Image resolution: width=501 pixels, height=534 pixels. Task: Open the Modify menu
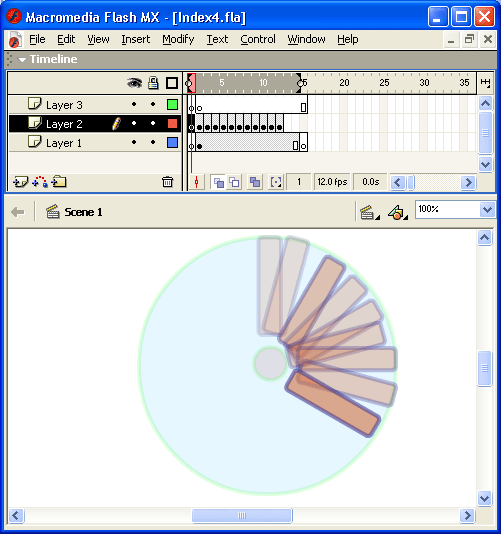pos(178,39)
